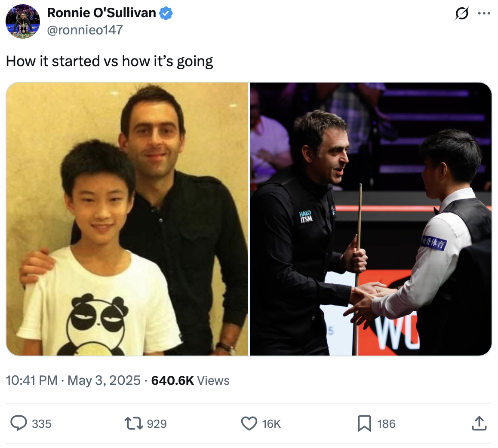Open the reply comment icon

coord(19,423)
